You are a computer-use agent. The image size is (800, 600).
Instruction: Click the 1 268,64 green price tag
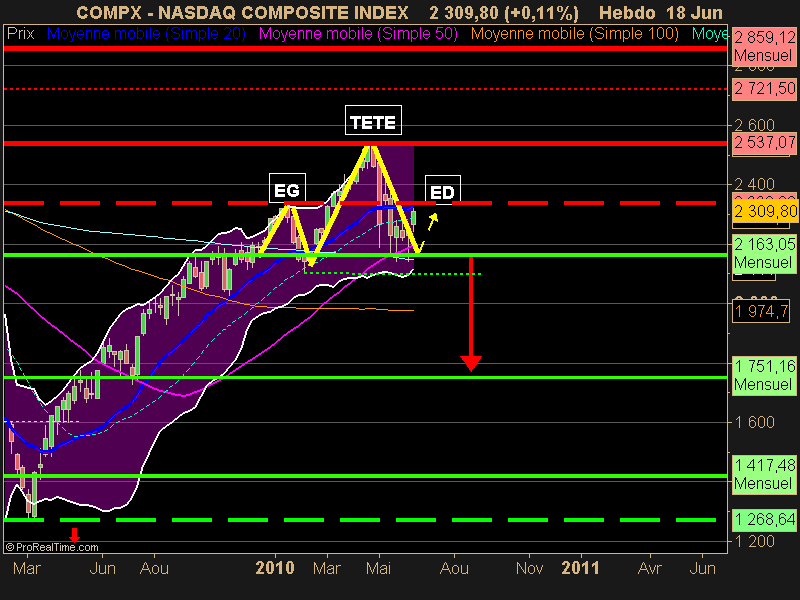pos(764,519)
